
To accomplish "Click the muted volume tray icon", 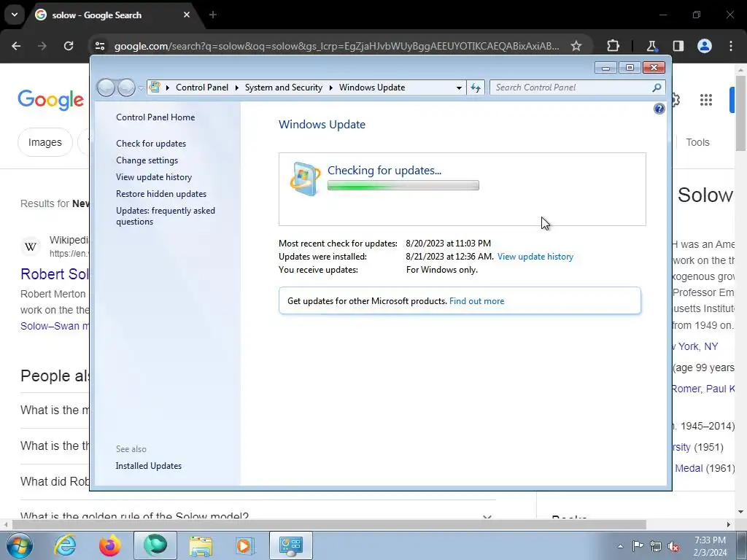I will [x=673, y=547].
